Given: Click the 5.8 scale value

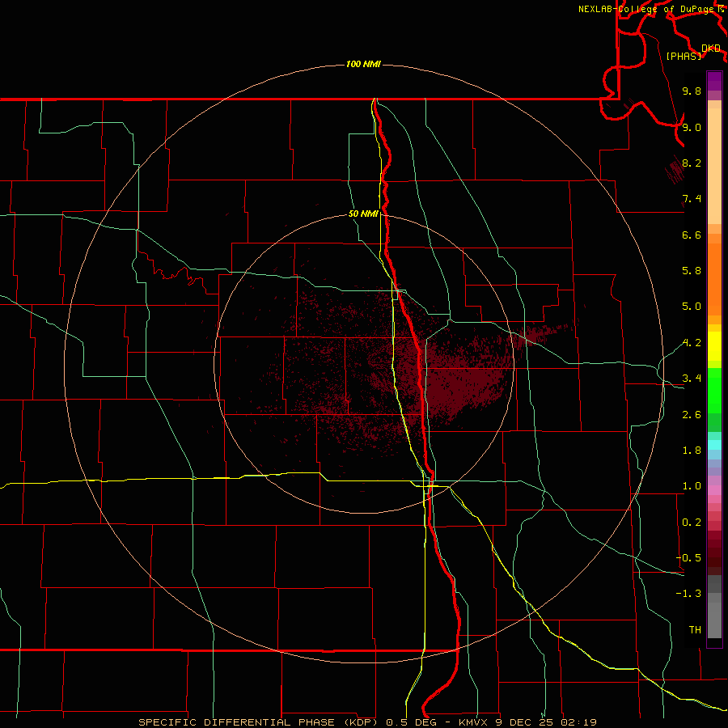Looking at the screenshot, I should (692, 271).
